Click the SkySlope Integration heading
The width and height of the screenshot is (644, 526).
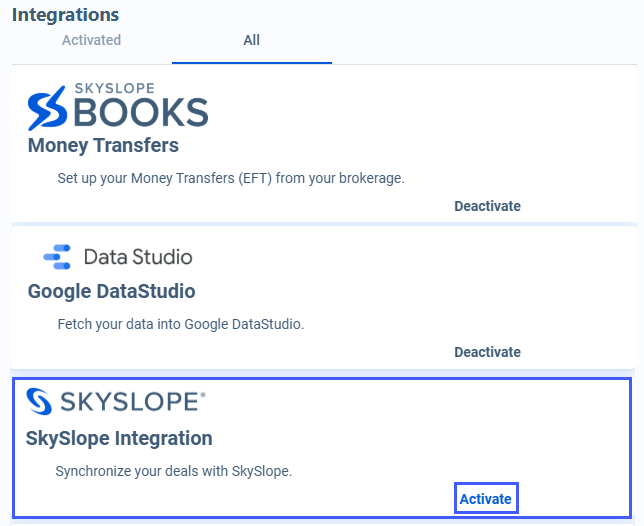click(x=119, y=439)
